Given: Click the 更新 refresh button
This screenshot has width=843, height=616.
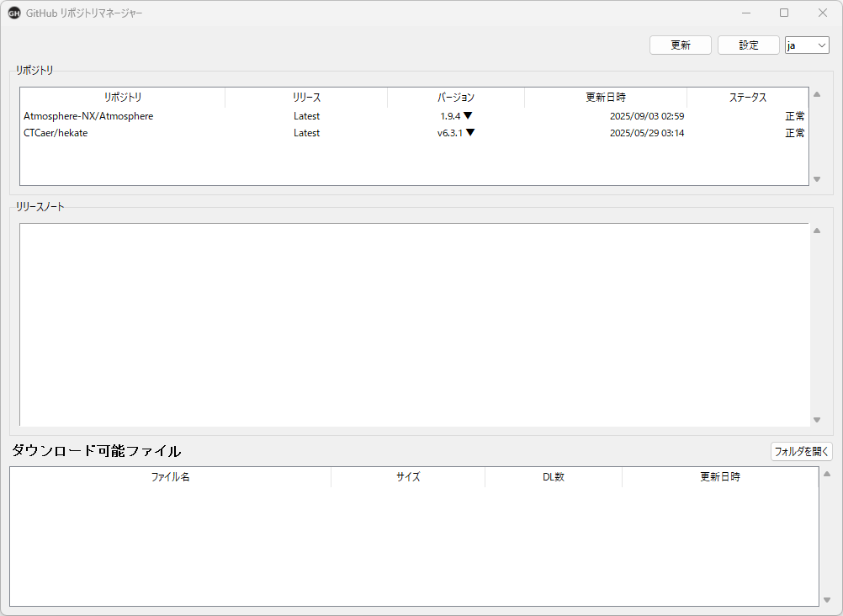Looking at the screenshot, I should [680, 45].
